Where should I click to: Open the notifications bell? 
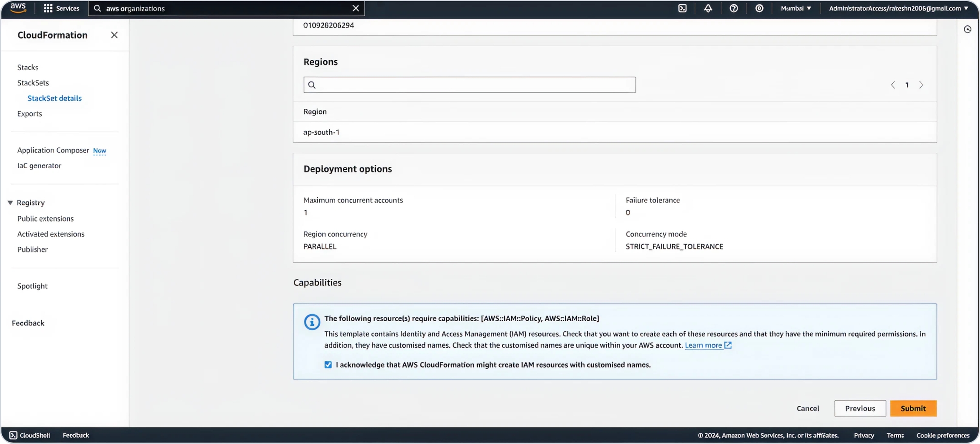tap(708, 8)
